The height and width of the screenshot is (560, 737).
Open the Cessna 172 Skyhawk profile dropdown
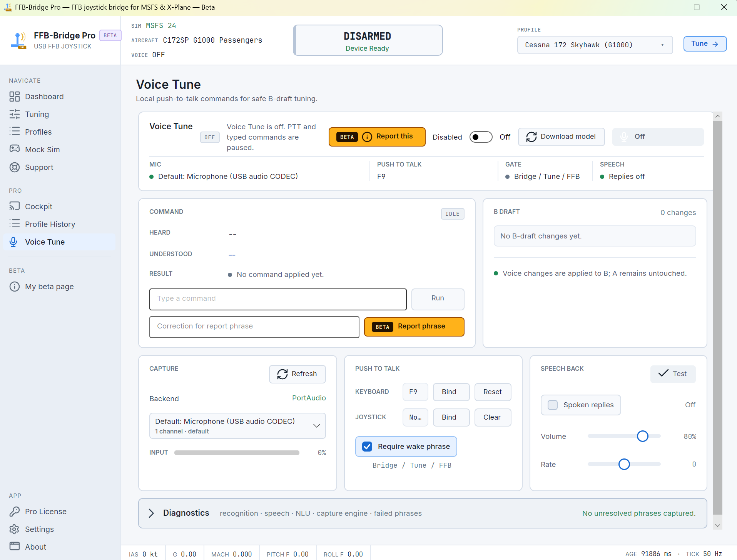595,45
